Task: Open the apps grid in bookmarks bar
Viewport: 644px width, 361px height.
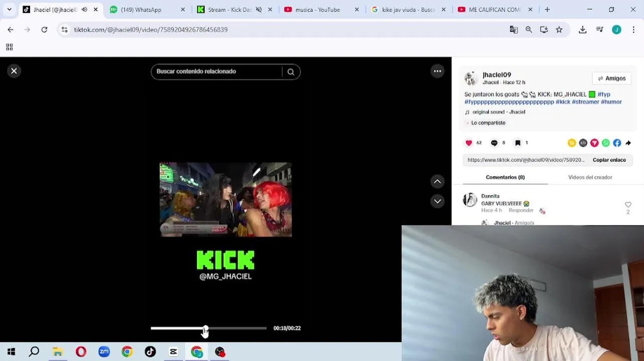Action: tap(9, 47)
